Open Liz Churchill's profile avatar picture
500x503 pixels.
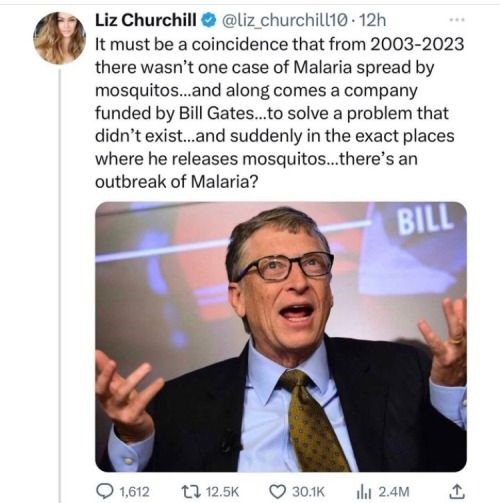(60, 38)
